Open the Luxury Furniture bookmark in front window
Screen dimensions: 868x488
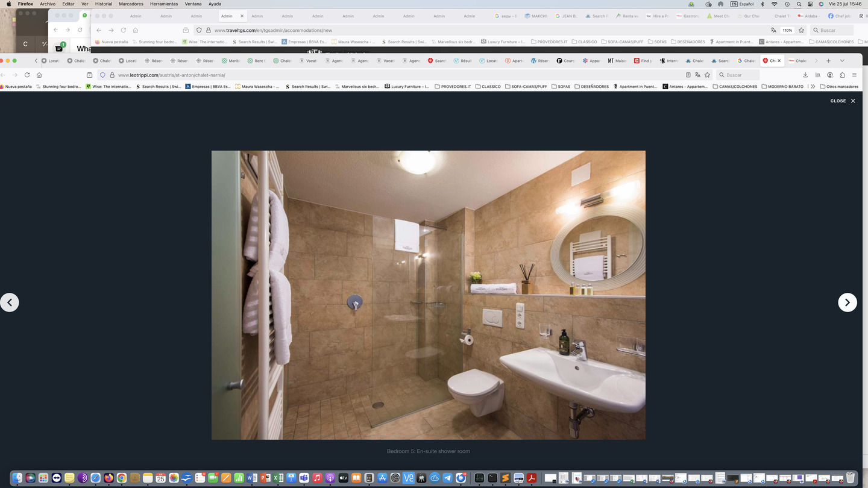coord(407,86)
